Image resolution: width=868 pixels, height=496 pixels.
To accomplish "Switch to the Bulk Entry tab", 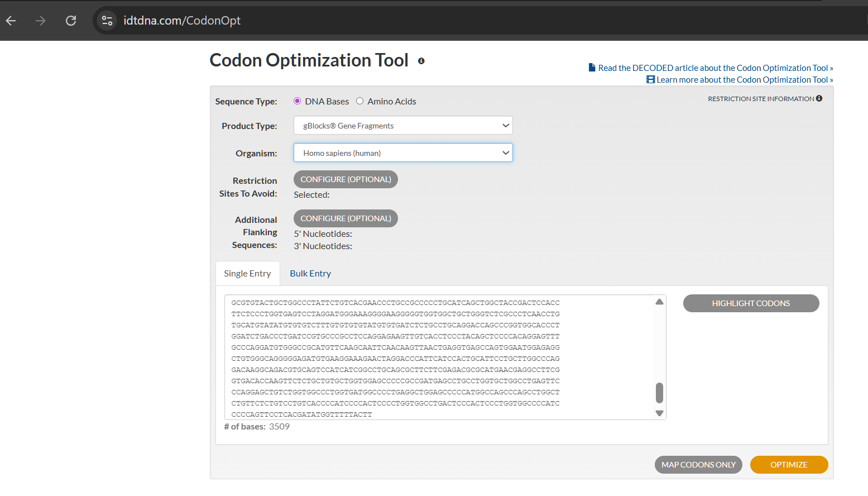I will point(310,274).
